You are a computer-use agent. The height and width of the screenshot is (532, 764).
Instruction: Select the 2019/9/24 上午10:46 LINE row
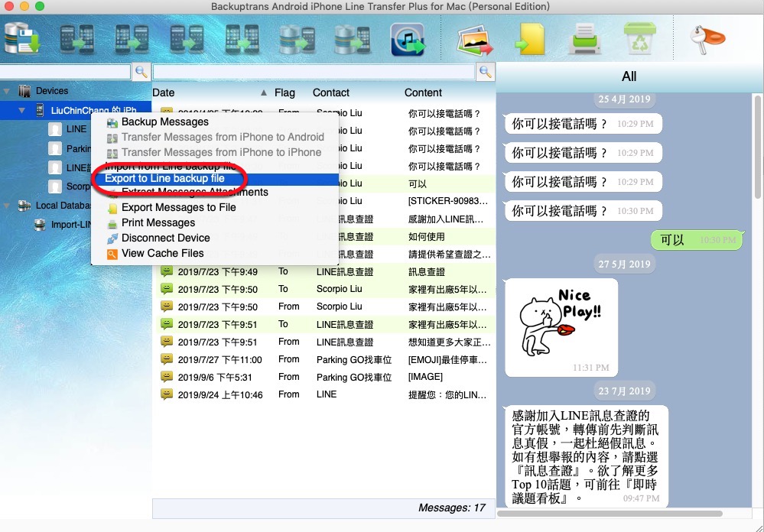(324, 394)
